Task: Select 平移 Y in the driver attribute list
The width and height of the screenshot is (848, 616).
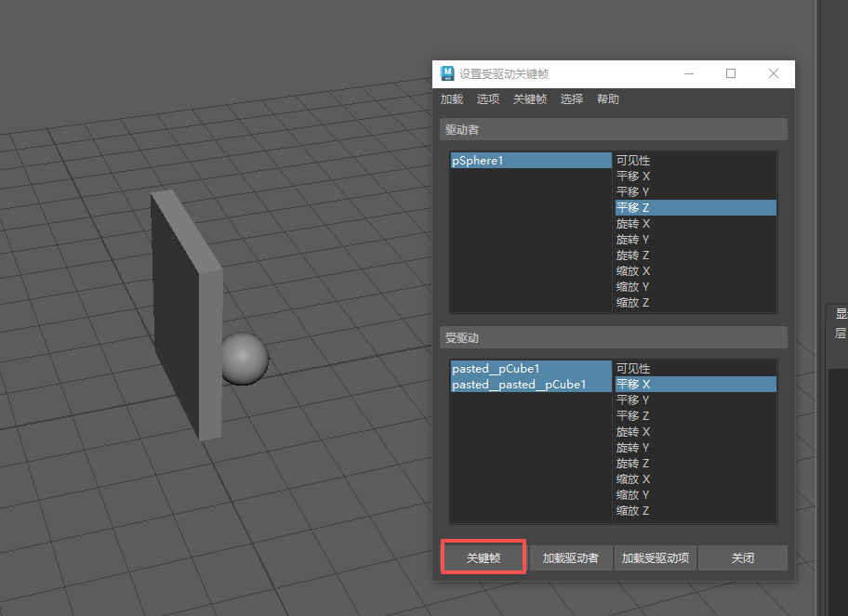Action: pyautogui.click(x=696, y=191)
